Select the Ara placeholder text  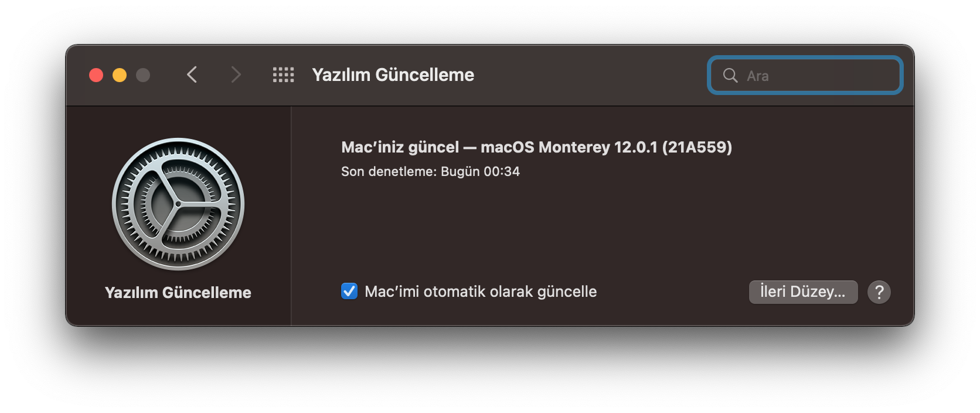pos(758,75)
